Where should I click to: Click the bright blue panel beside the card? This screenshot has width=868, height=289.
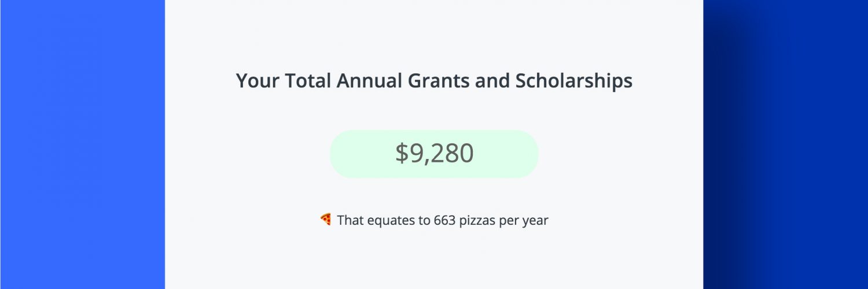pyautogui.click(x=82, y=144)
